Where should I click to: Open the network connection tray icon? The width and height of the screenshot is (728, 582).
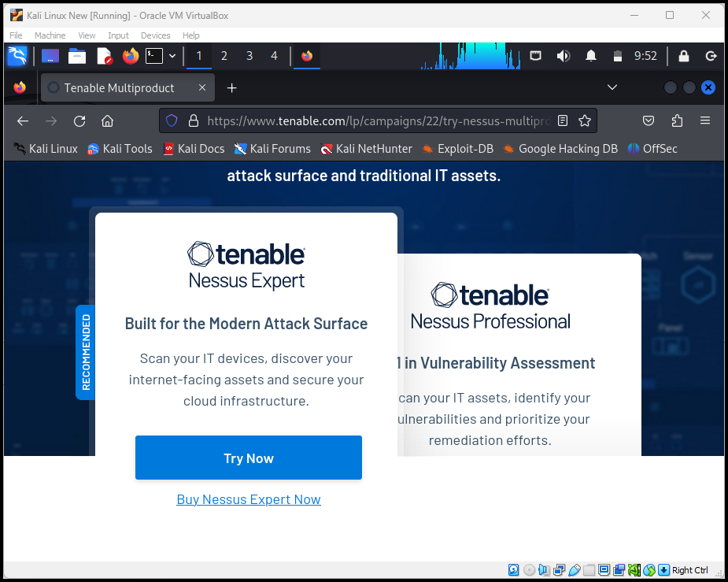pyautogui.click(x=535, y=56)
